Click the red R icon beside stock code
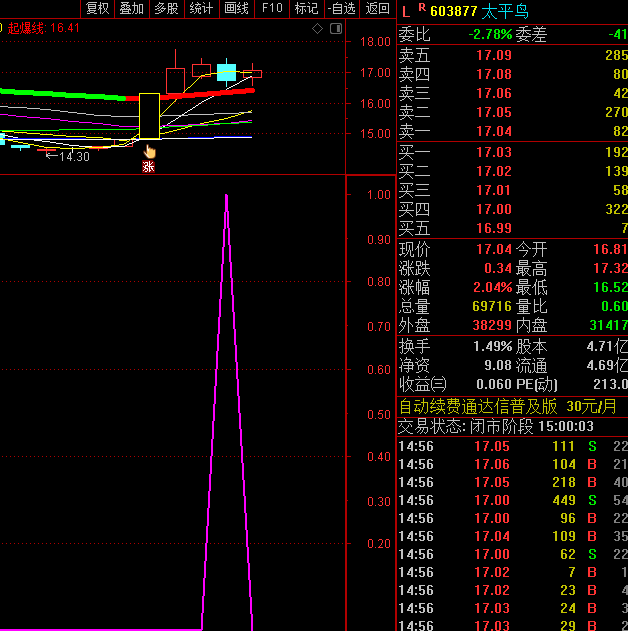The image size is (628, 631). [422, 9]
